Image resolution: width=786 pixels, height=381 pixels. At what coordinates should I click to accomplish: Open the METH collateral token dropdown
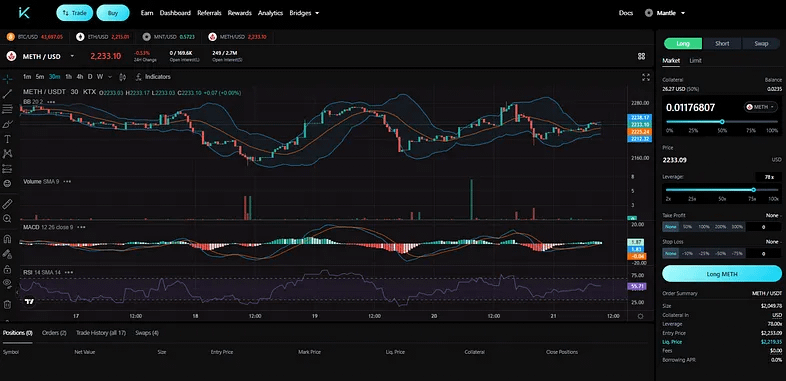pyautogui.click(x=760, y=107)
